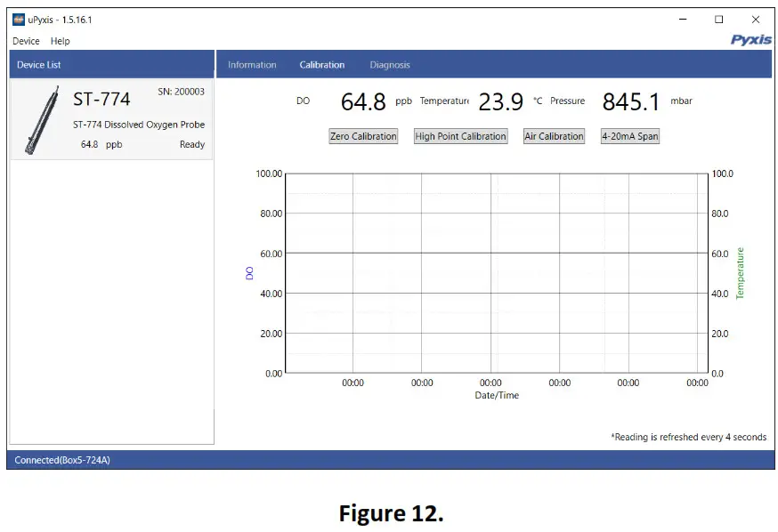Select the Calibration tab
The width and height of the screenshot is (778, 532).
click(322, 65)
